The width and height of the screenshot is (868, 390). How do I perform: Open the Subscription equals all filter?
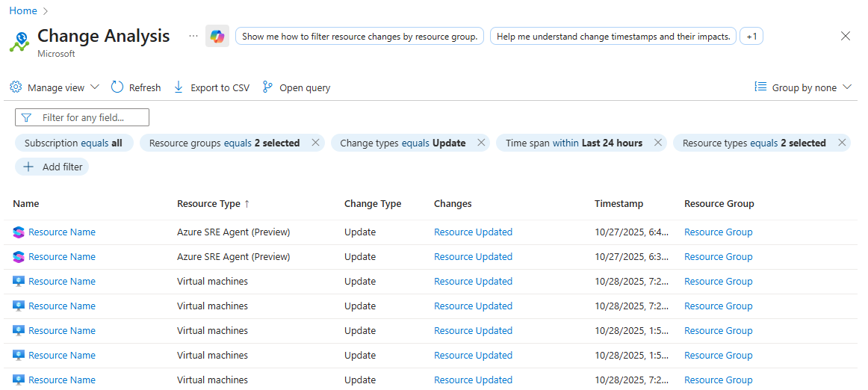[73, 143]
